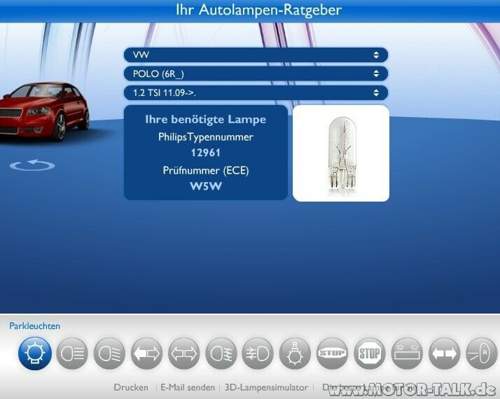The width and height of the screenshot is (500, 399).
Task: Select the blue Parkleuchten parking light icon
Action: 35,353
